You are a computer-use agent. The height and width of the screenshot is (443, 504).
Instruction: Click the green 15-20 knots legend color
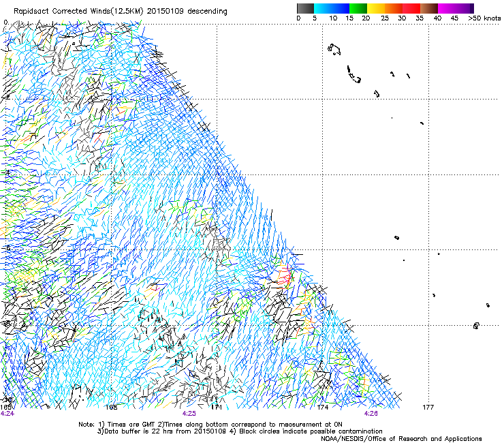tap(358, 8)
